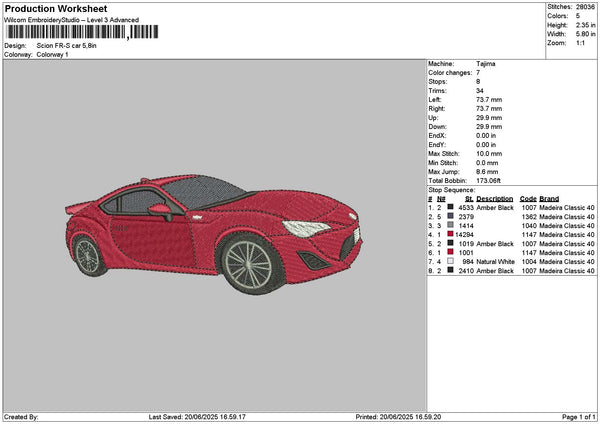Click the Trims value 34
The width and height of the screenshot is (600, 424).
point(480,91)
